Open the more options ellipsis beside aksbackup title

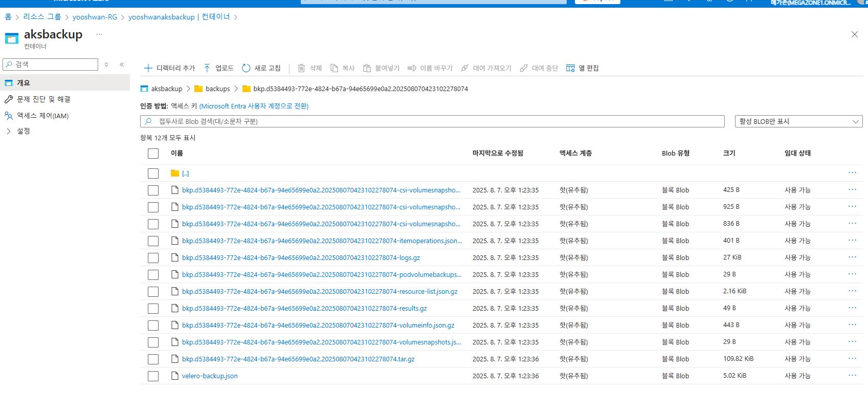pyautogui.click(x=99, y=35)
